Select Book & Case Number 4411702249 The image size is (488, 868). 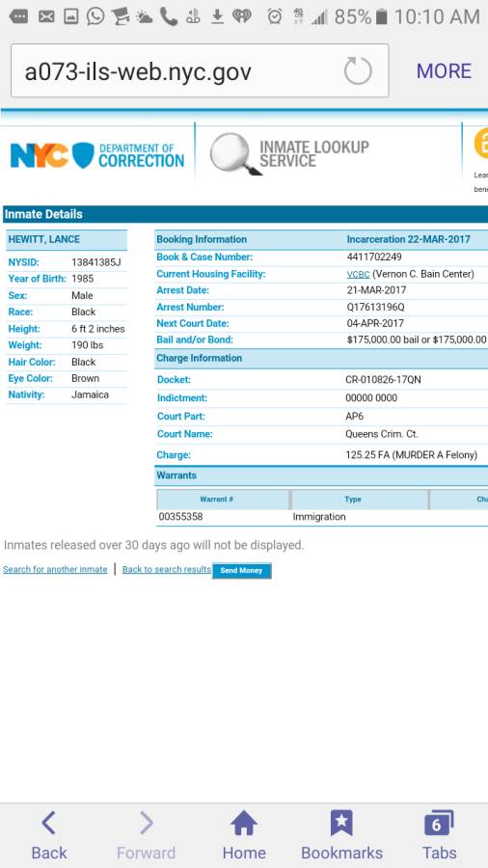tap(374, 257)
